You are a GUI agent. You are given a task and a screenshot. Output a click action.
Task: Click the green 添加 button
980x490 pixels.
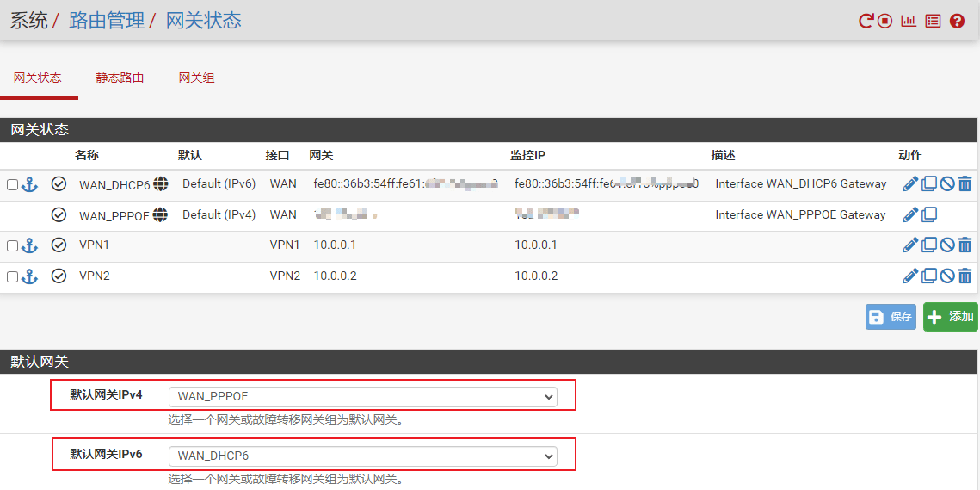(x=950, y=317)
